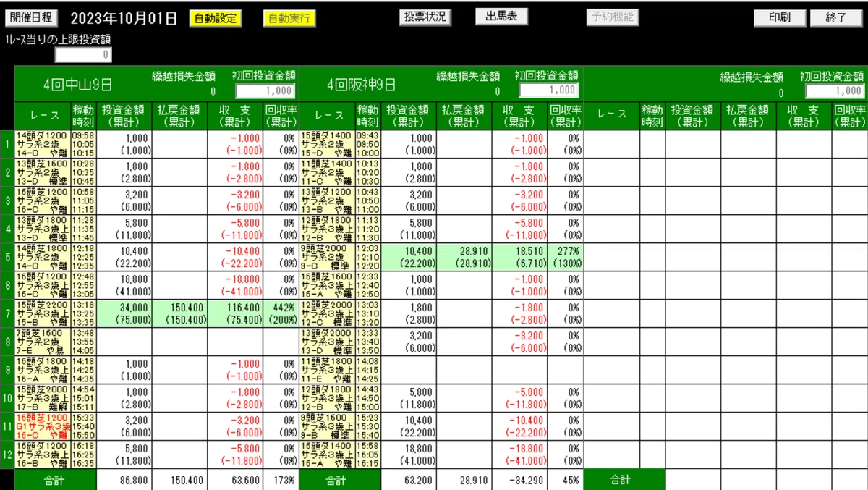
Task: Edit the 初回投資金額 field for 4回阪神9日
Action: 549,90
